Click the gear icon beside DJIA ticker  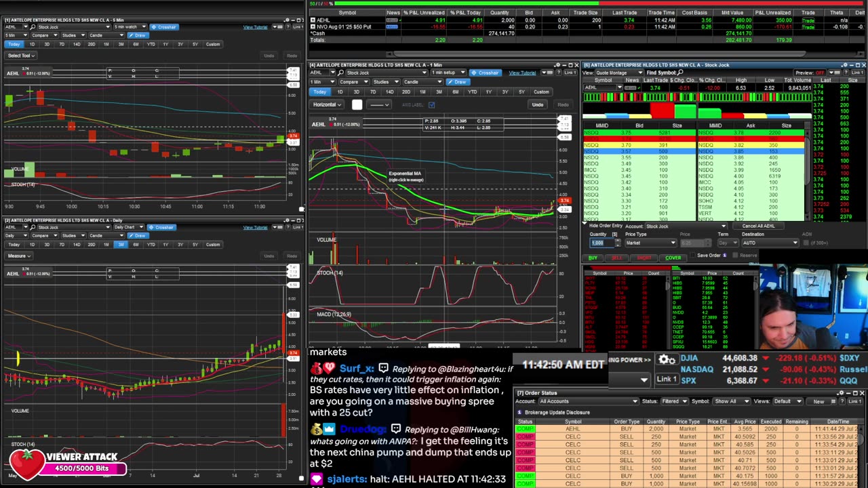666,360
